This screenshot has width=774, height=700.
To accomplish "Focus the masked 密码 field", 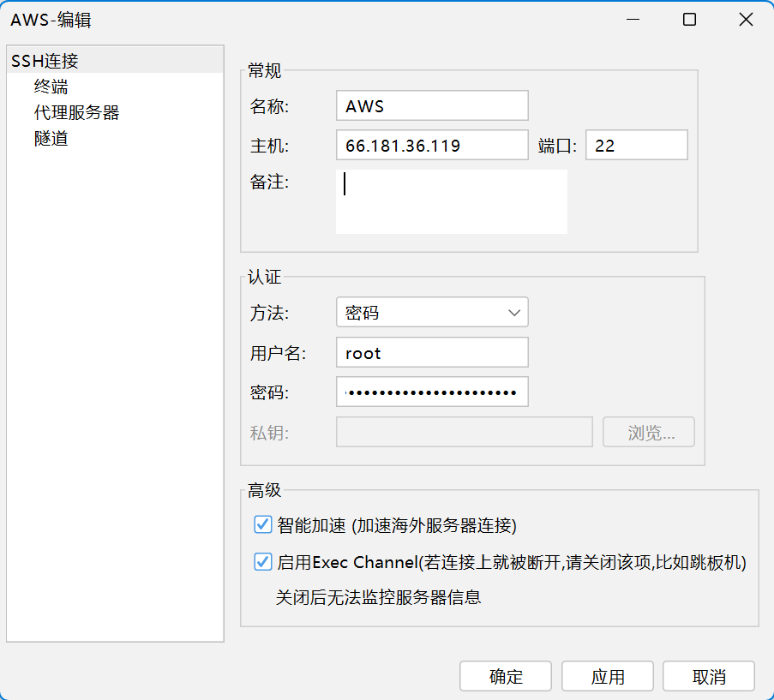I will [432, 392].
